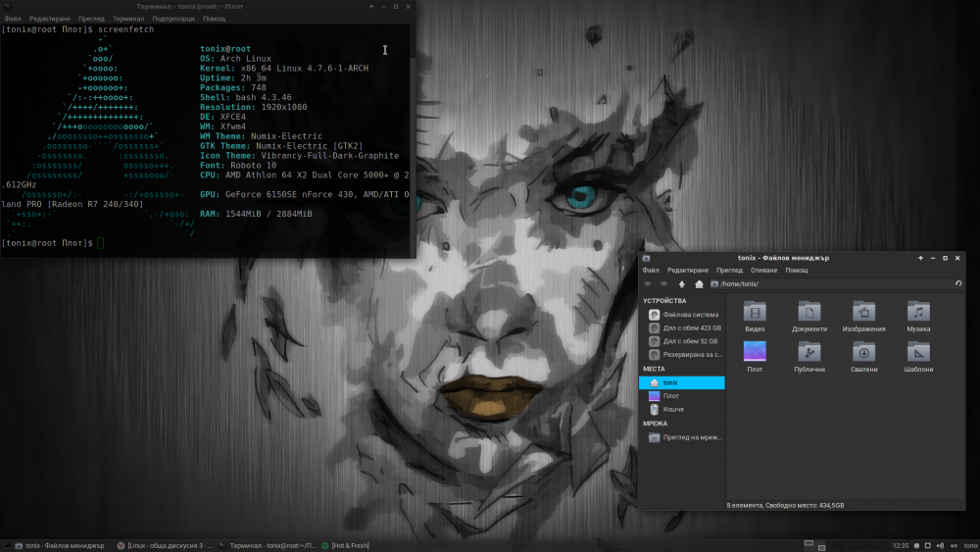The width and height of the screenshot is (980, 552).
Task: Open file manager Преглед menu
Action: (x=729, y=270)
